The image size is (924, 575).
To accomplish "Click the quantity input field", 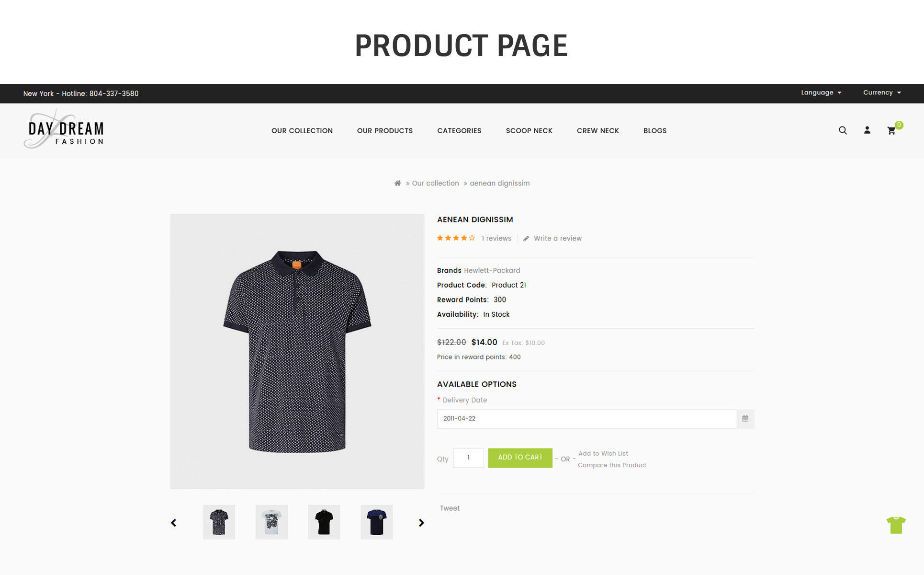I will click(468, 458).
